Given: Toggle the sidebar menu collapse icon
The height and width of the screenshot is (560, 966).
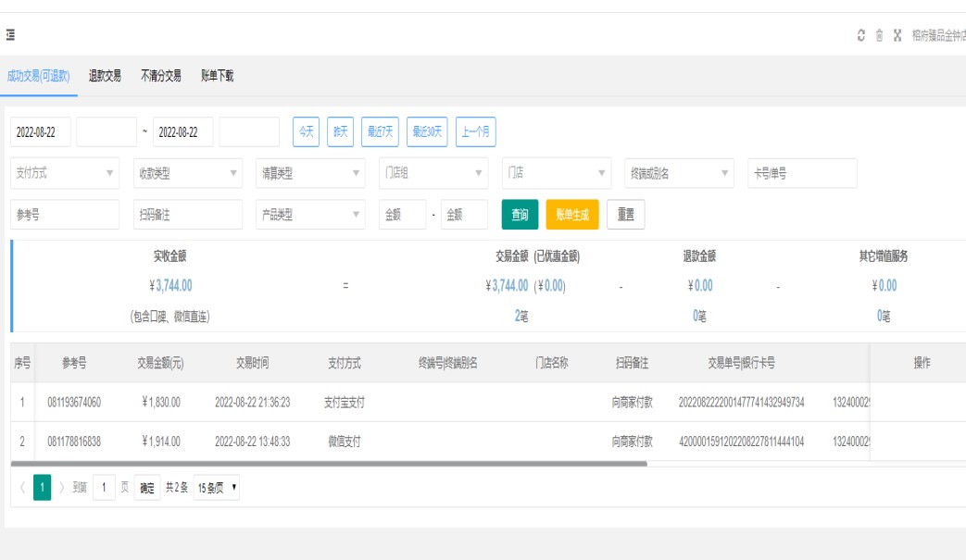Looking at the screenshot, I should coord(10,35).
